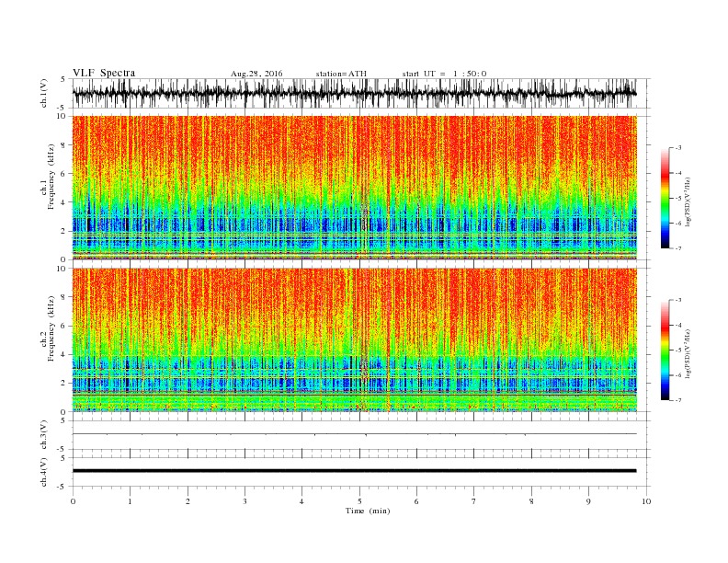728x563 pixels.
Task: Select the "Time (min)" x-axis label
Action: click(x=368, y=511)
